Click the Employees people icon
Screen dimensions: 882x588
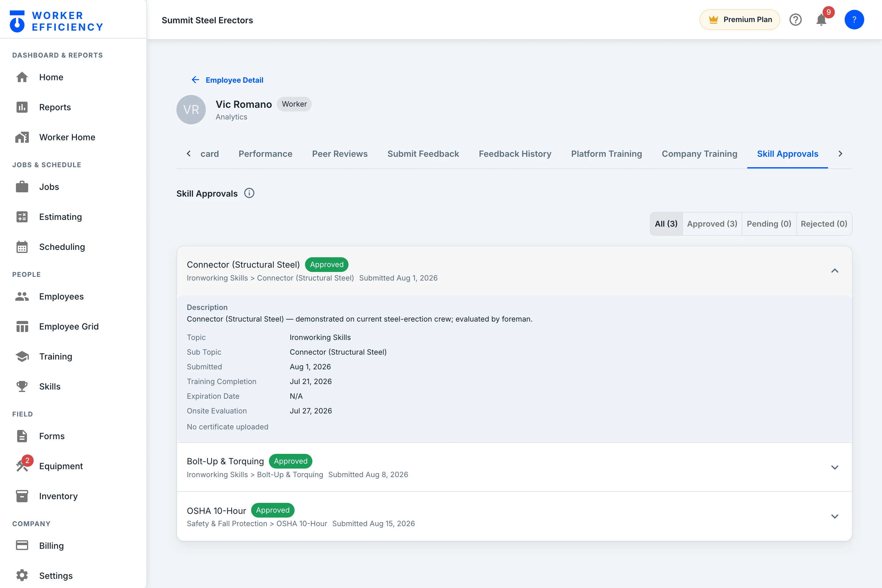pos(22,296)
